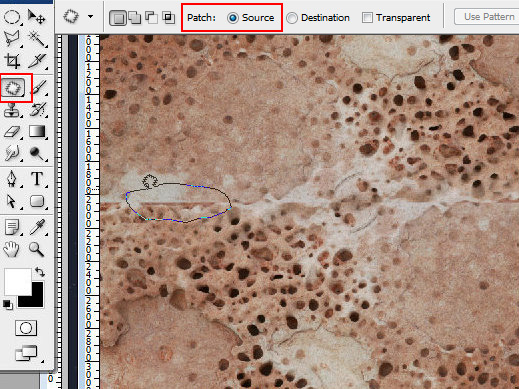The image size is (519, 389).
Task: Select the Slice tool
Action: [x=37, y=61]
